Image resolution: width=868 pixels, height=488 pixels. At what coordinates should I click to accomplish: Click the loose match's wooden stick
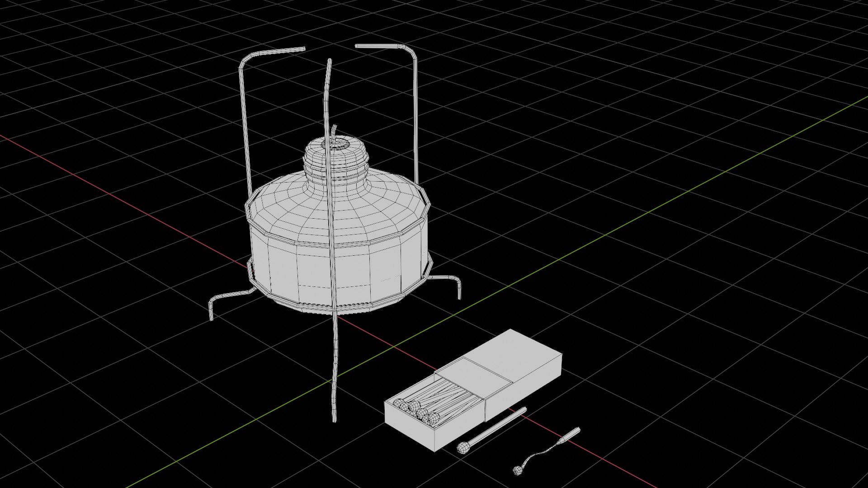pyautogui.click(x=495, y=427)
